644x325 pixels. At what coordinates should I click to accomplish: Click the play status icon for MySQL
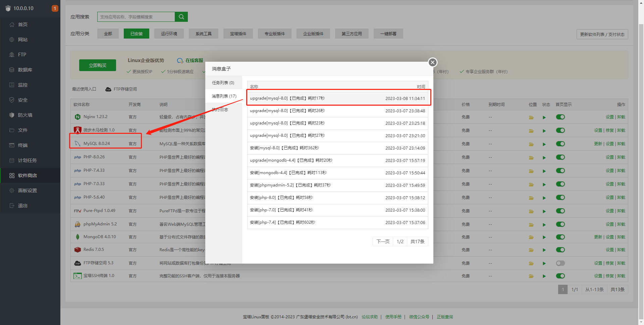pos(544,144)
